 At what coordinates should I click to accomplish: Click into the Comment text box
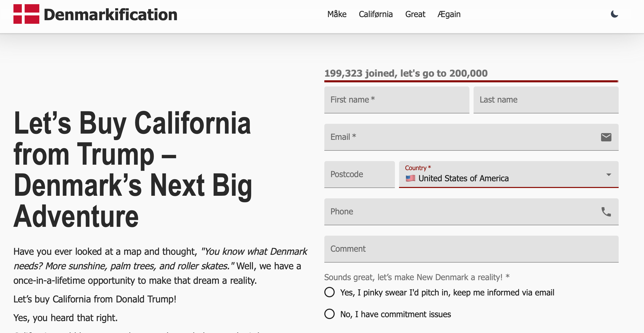pos(471,249)
